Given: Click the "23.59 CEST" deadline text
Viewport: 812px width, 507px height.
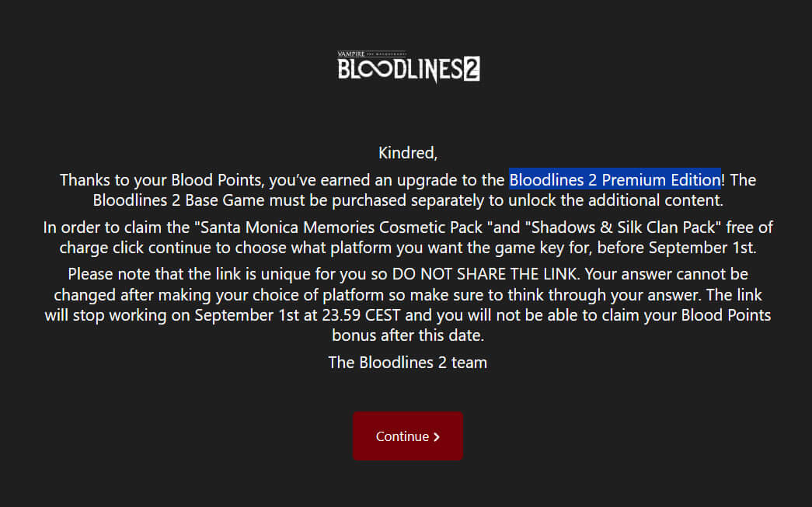Looking at the screenshot, I should pos(361,315).
